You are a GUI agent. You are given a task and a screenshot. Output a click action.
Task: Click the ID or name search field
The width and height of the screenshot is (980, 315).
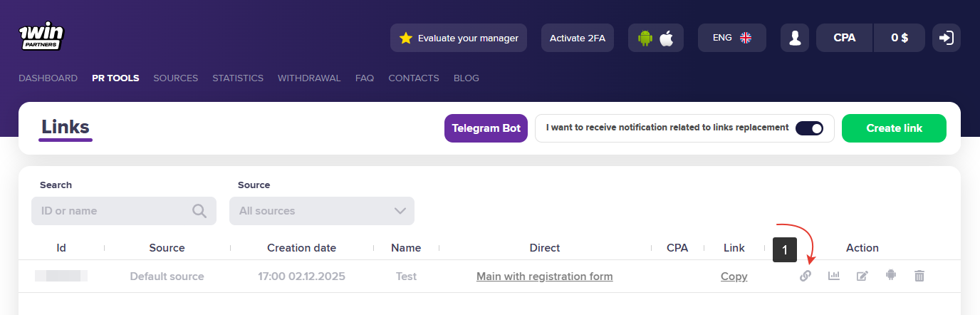tap(114, 211)
